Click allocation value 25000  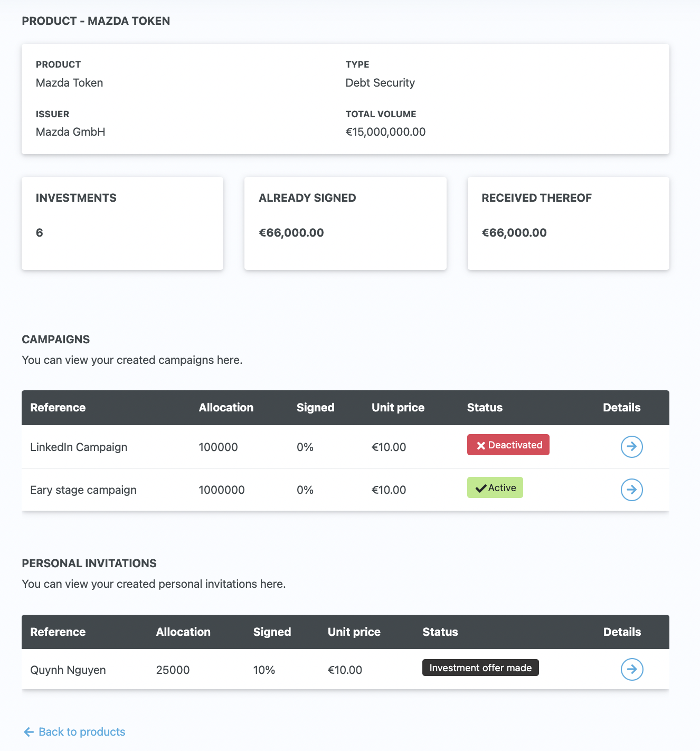[173, 670]
